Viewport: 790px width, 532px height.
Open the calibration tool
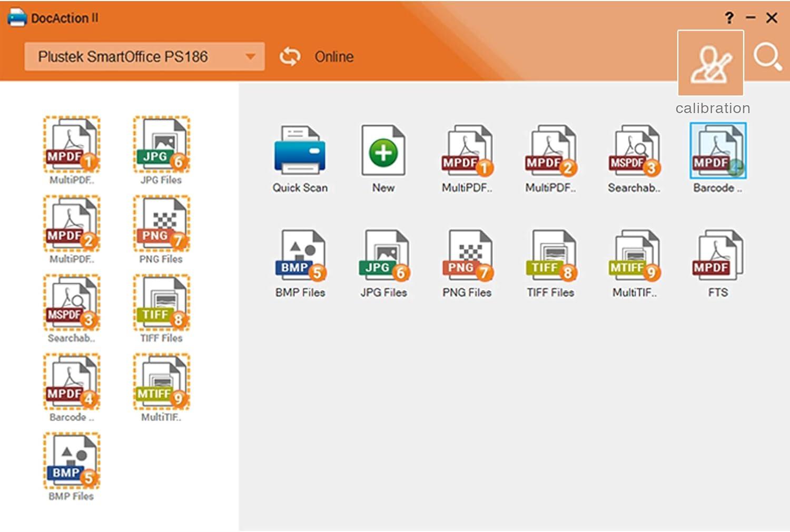[710, 63]
